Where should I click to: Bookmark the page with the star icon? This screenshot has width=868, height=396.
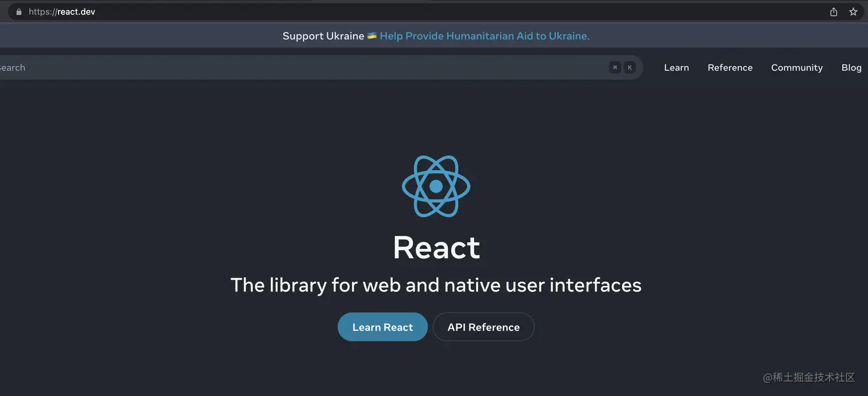[x=853, y=11]
